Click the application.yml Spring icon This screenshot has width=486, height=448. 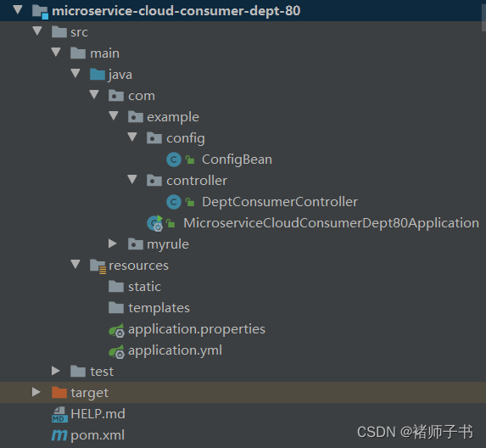tap(116, 351)
